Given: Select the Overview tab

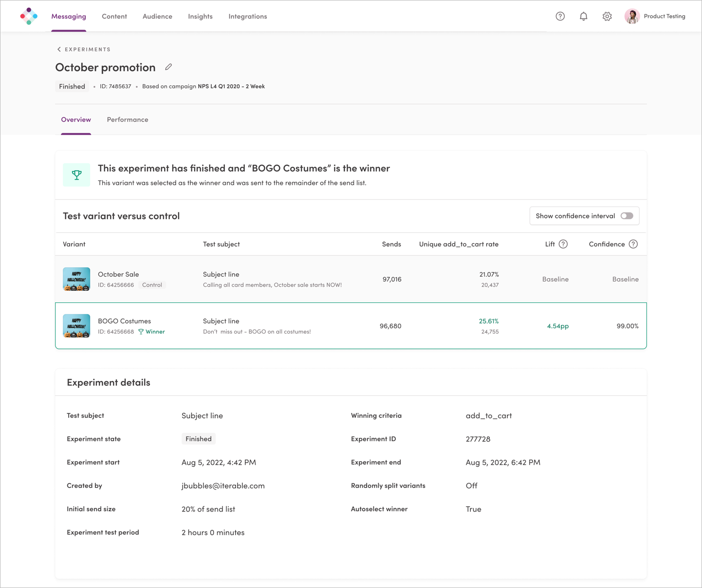Looking at the screenshot, I should click(x=75, y=119).
